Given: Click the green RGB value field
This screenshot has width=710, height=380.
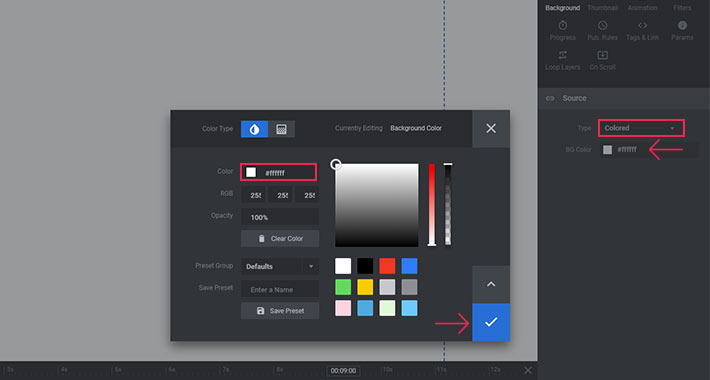Looking at the screenshot, I should pyautogui.click(x=280, y=195).
